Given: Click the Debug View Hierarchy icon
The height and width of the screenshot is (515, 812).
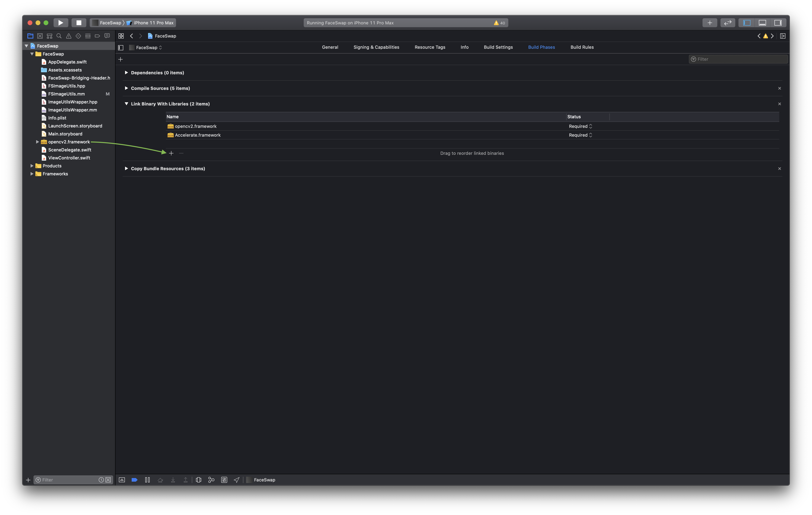Looking at the screenshot, I should pyautogui.click(x=199, y=480).
